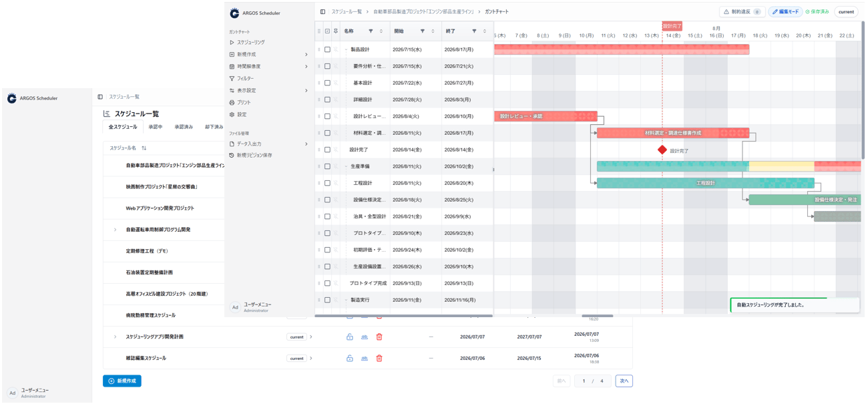Click the pin icon on 製品設計 row
This screenshot has width=868, height=404.
(336, 49)
